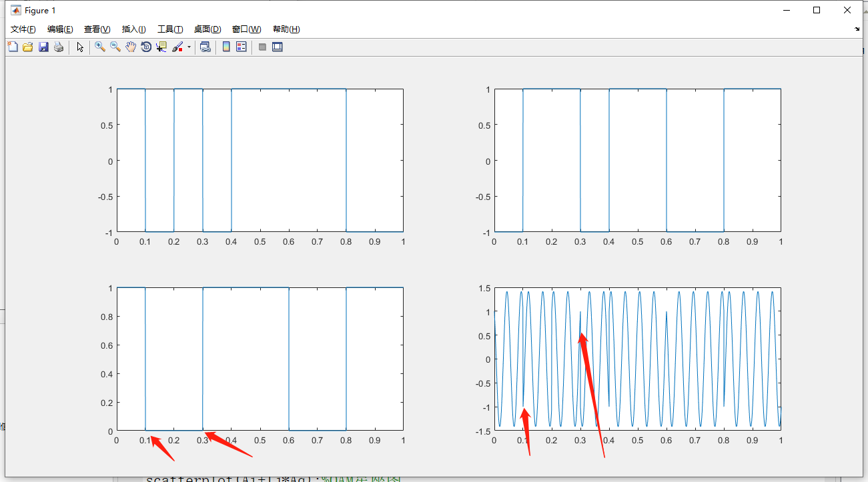Enable the Rotate 3D tool
Image resolution: width=868 pixels, height=482 pixels.
[x=146, y=47]
